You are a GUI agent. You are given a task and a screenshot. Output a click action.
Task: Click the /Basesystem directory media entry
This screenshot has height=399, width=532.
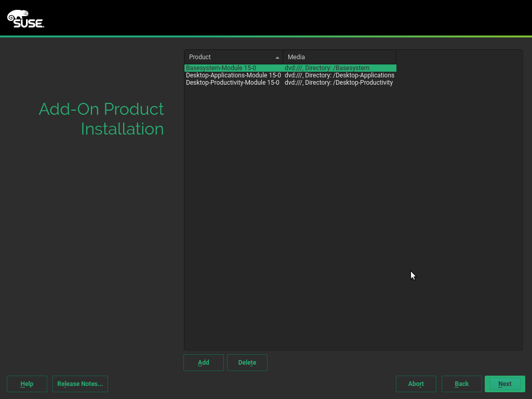(x=327, y=68)
